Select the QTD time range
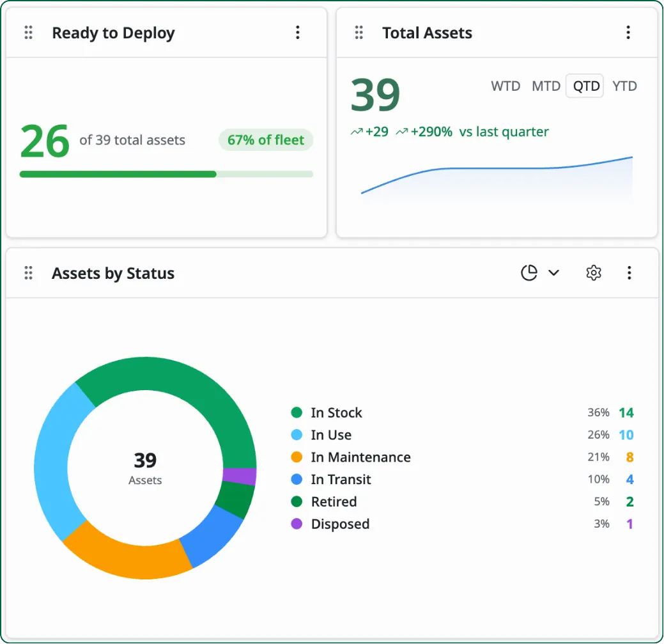The width and height of the screenshot is (664, 644). (585, 86)
